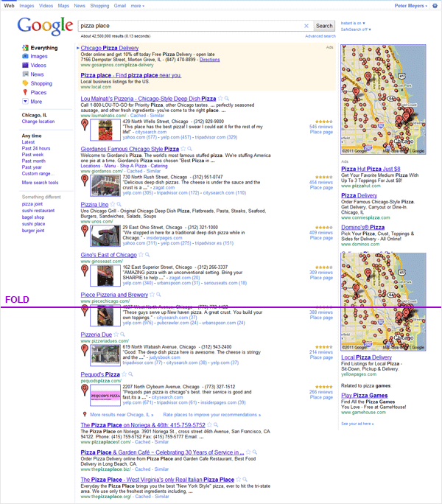The image size is (442, 504).
Task: Switch to News in top navigation bar
Action: coord(80,6)
